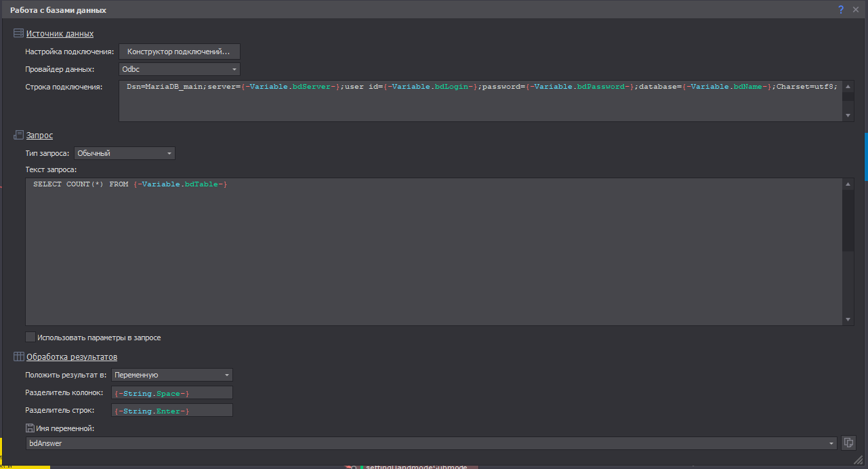Viewport: 868px width, 469px height.
Task: Click the save icon beside Имя переменной
Action: click(30, 428)
